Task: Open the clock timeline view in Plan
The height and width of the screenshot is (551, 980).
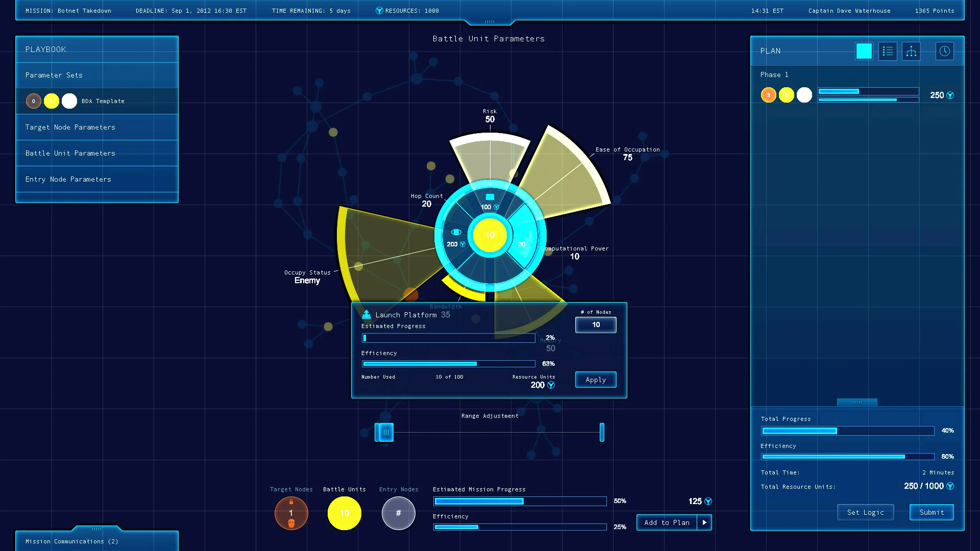Action: pyautogui.click(x=944, y=51)
